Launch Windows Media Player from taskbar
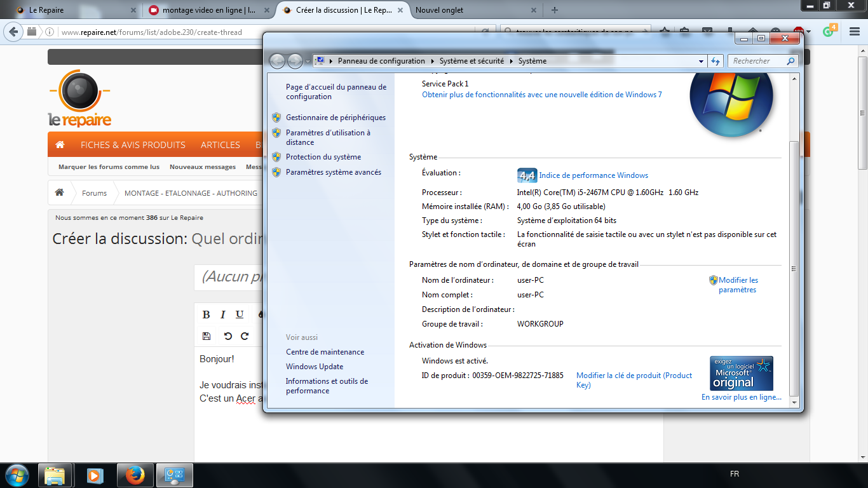Viewport: 868px width, 488px height. click(94, 475)
